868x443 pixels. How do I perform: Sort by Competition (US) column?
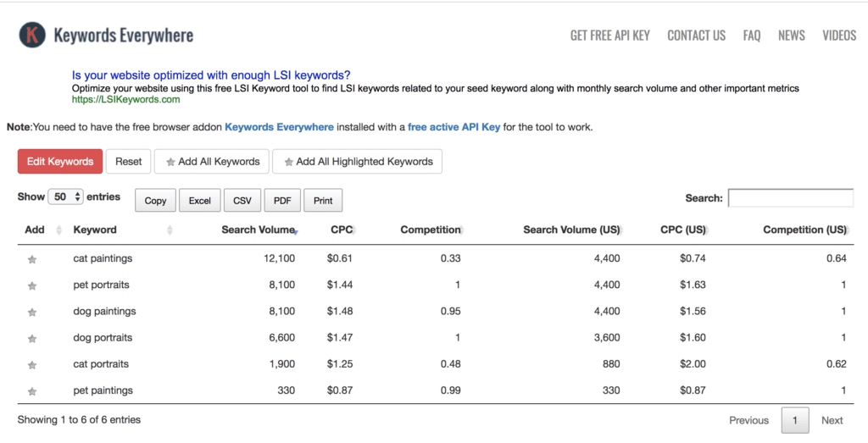tap(804, 230)
